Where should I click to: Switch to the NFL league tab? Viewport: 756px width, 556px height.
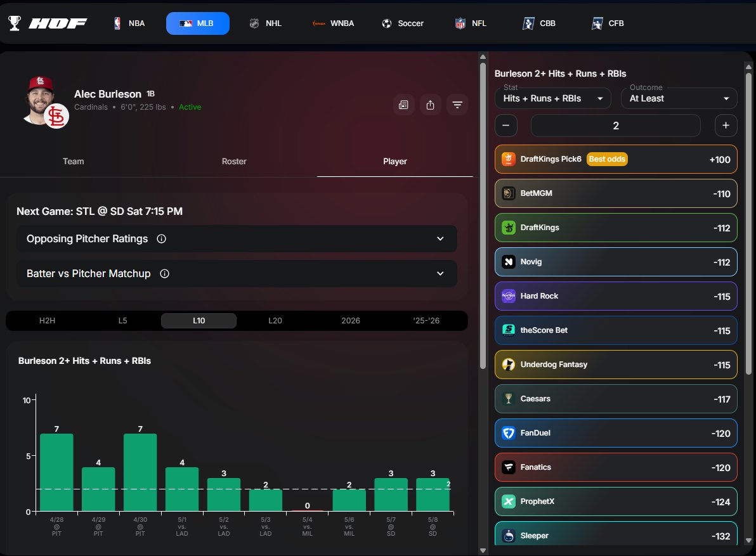[x=471, y=23]
